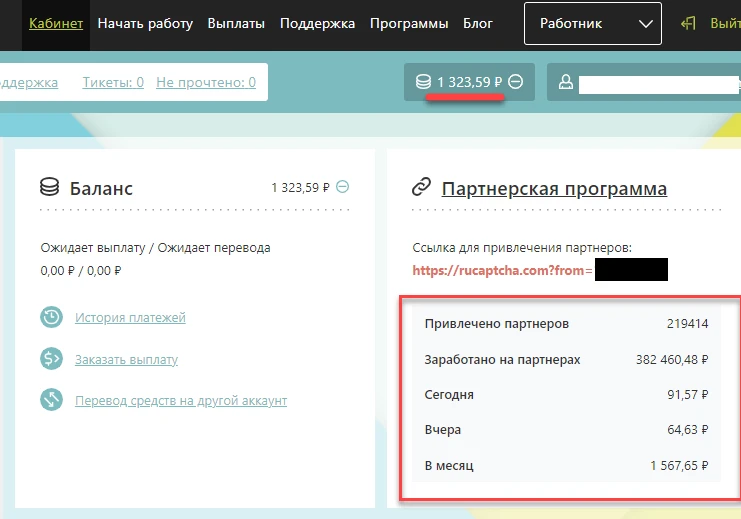Image resolution: width=741 pixels, height=519 pixels.
Task: Click the Баланс heading
Action: (x=101, y=189)
